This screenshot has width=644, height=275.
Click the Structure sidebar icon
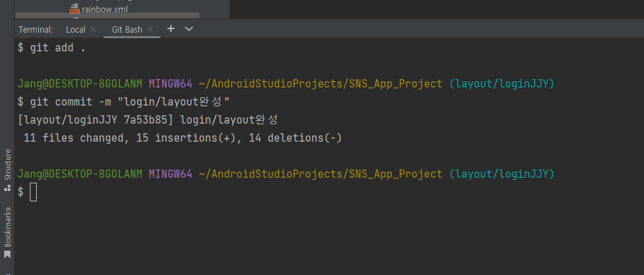[7, 188]
